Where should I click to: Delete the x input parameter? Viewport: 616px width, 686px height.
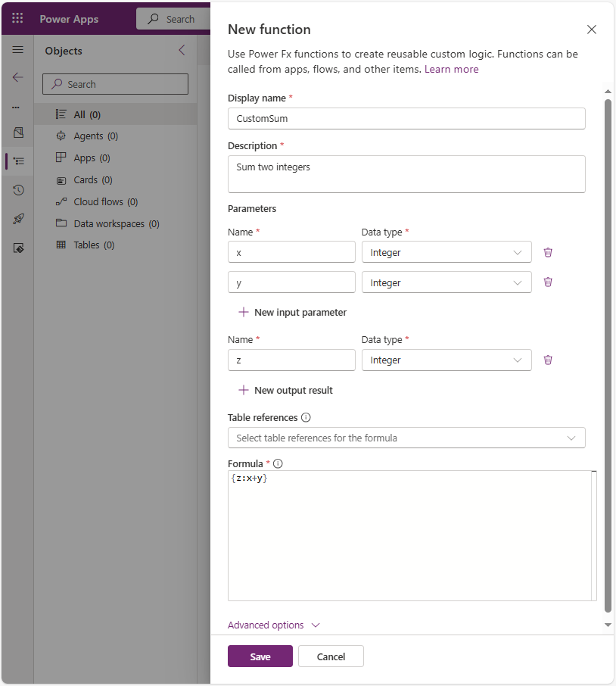(x=548, y=252)
